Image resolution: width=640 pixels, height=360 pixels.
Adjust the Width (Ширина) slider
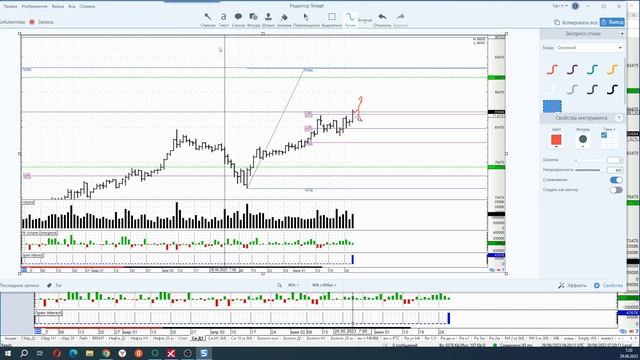point(588,160)
